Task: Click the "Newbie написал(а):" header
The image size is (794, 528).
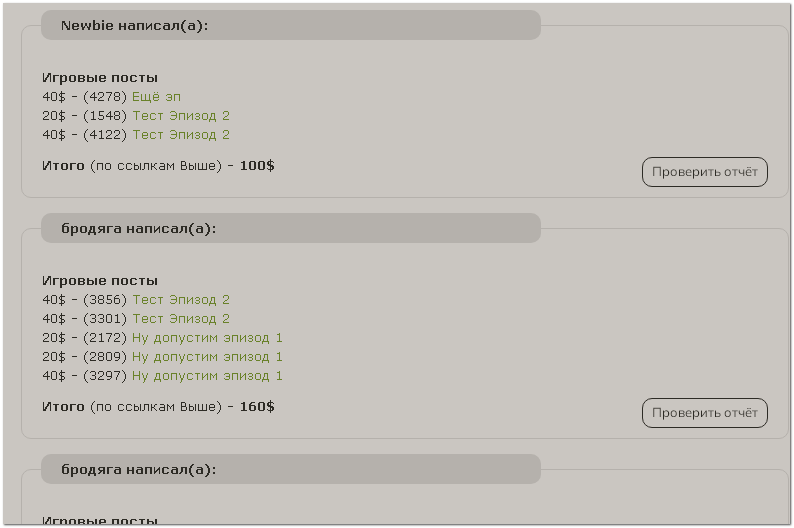Action: click(134, 26)
